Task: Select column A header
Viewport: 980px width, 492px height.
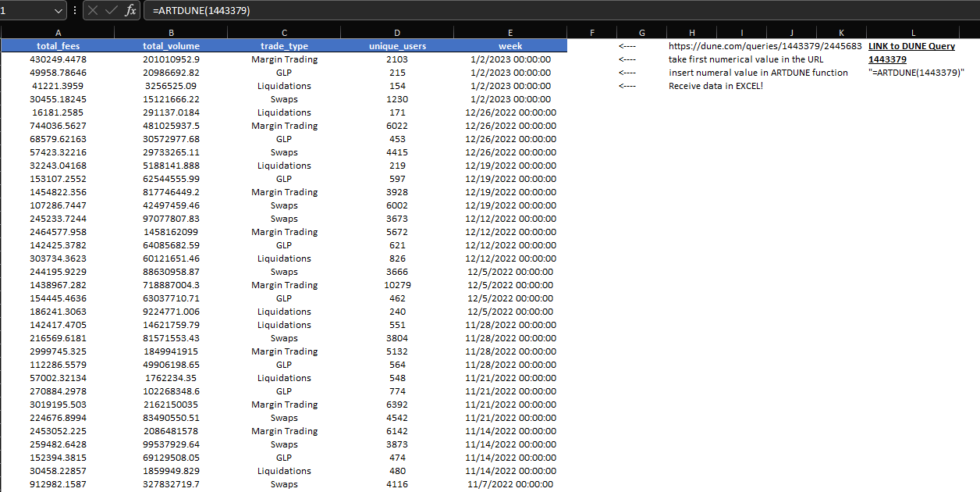Action: coord(58,33)
